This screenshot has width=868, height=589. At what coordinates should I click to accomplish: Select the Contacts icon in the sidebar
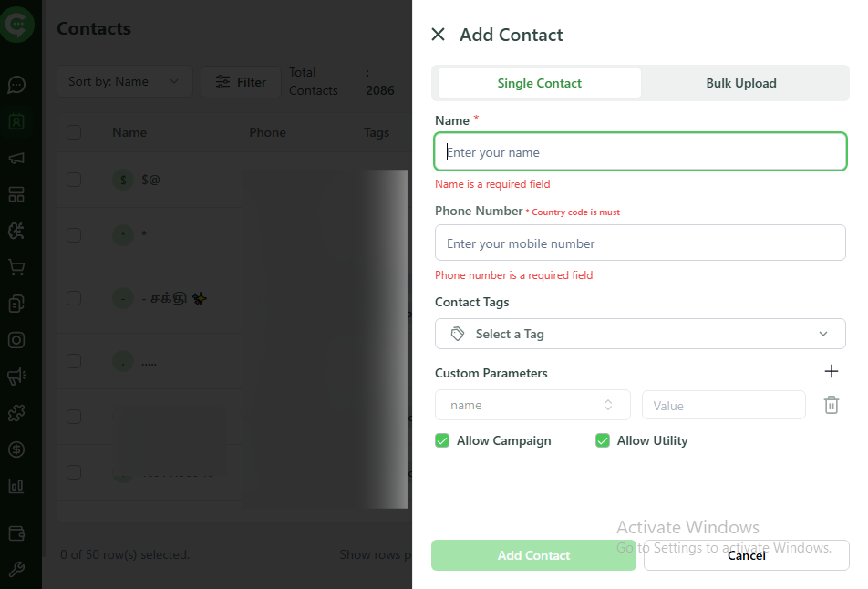[19, 121]
